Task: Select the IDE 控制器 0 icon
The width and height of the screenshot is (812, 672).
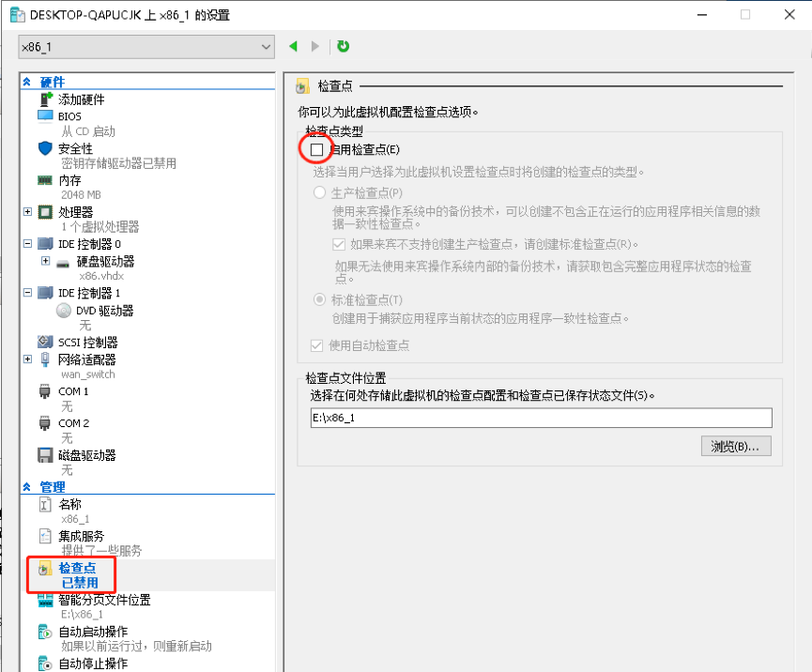Action: (x=46, y=243)
